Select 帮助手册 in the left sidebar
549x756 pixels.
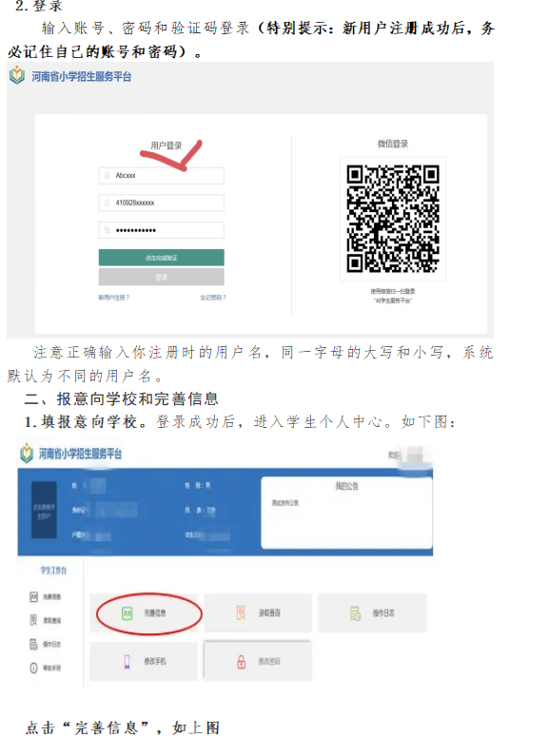tap(51, 668)
